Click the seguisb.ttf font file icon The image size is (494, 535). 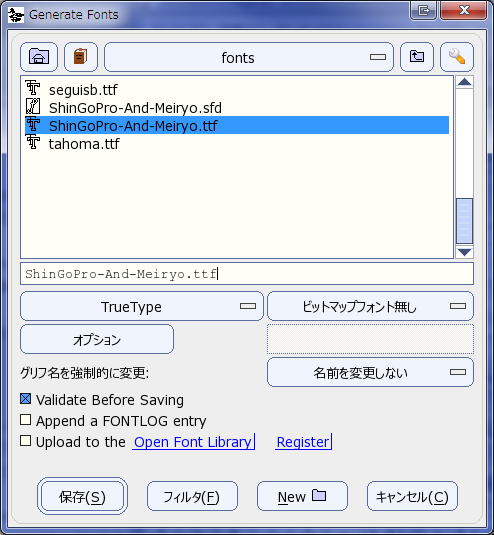[33, 88]
